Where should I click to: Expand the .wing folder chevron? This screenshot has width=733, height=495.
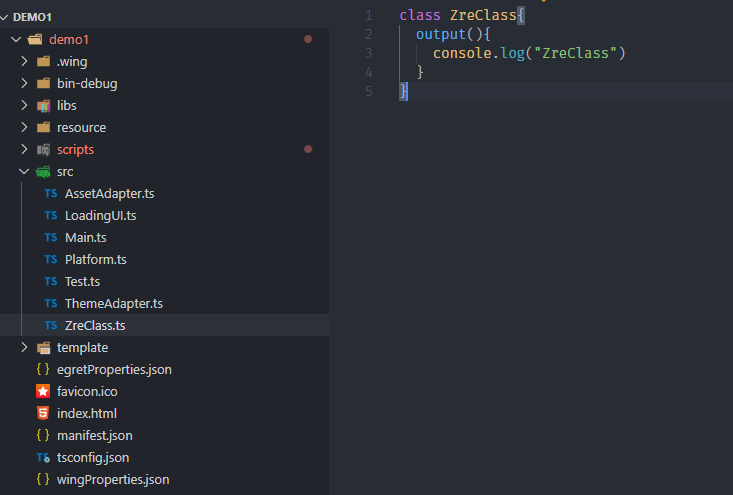pos(24,61)
